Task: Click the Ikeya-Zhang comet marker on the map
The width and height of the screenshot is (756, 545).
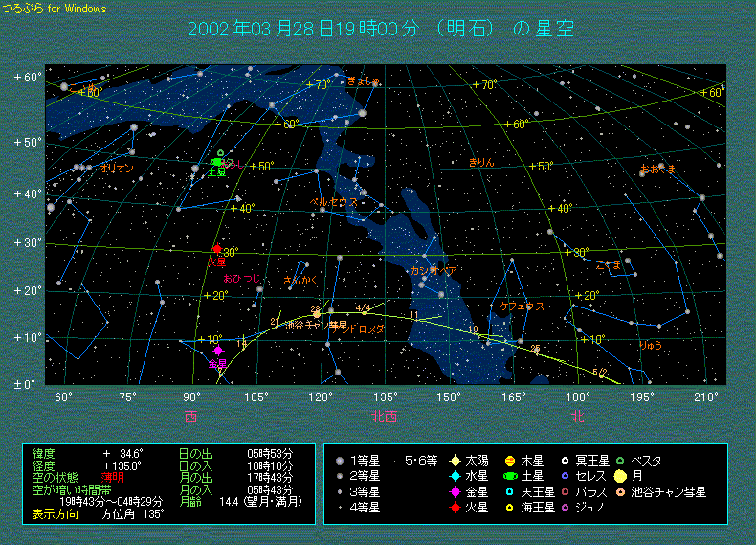Action: (x=316, y=314)
